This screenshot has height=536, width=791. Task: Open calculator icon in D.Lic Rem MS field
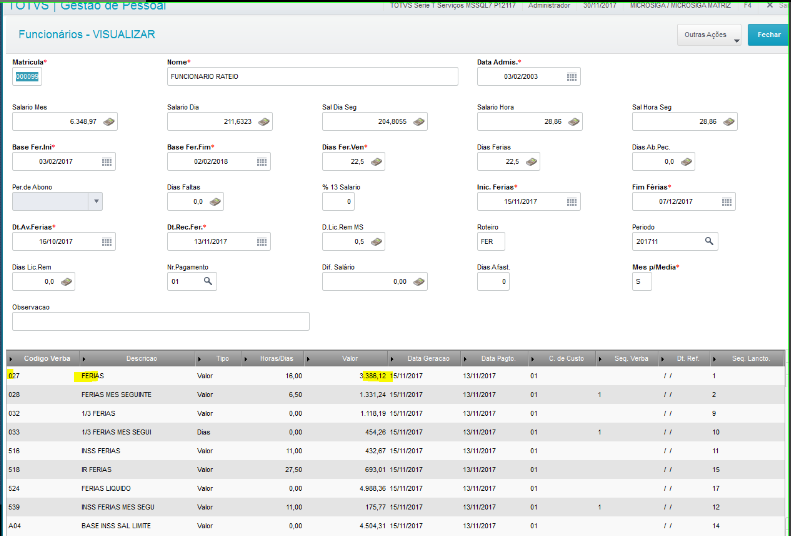coord(376,242)
